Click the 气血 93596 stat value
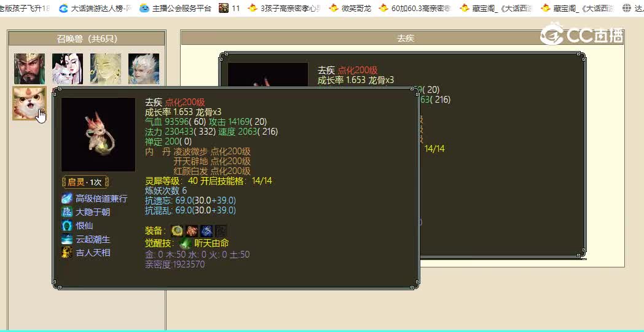The width and height of the screenshot is (644, 332). (x=175, y=122)
